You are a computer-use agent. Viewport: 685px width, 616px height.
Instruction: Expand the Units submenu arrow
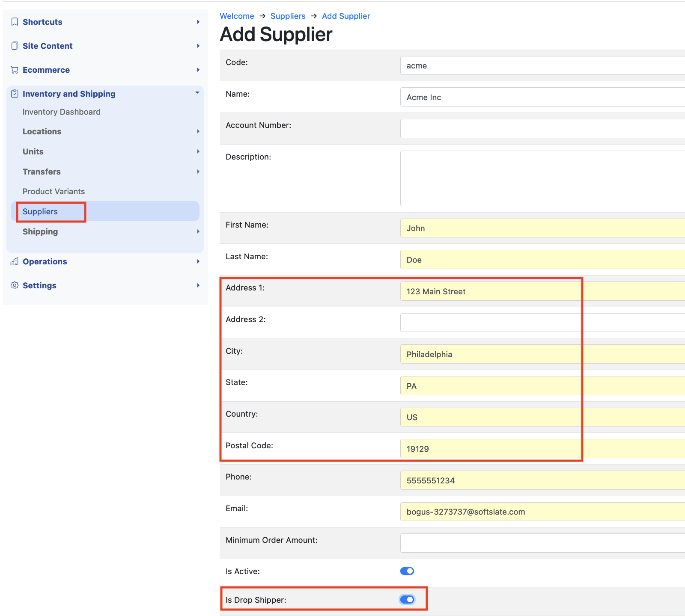(198, 151)
